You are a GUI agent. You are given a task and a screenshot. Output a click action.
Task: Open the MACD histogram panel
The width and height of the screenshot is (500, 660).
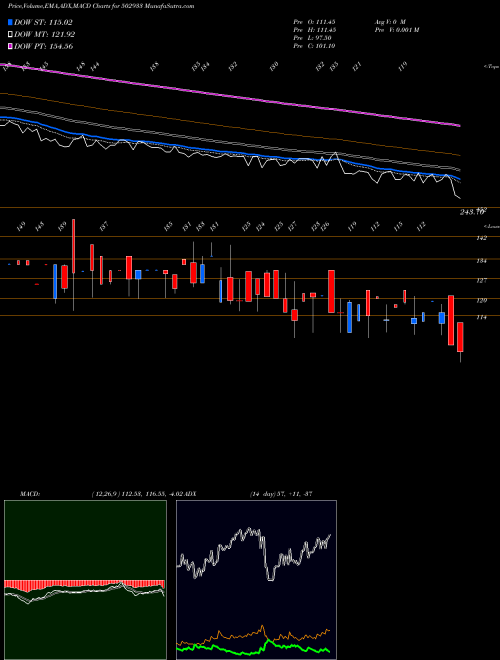click(x=85, y=580)
